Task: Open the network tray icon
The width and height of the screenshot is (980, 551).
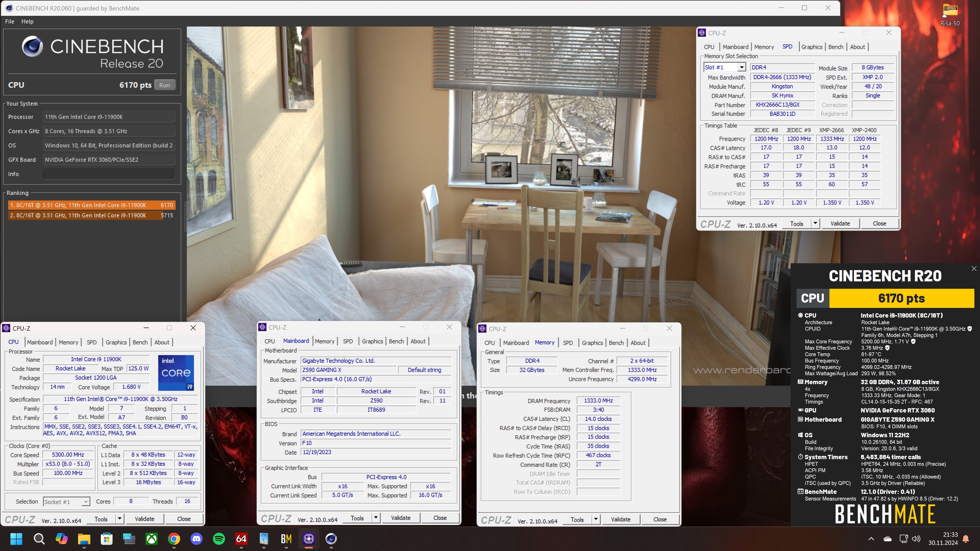Action: point(903,539)
